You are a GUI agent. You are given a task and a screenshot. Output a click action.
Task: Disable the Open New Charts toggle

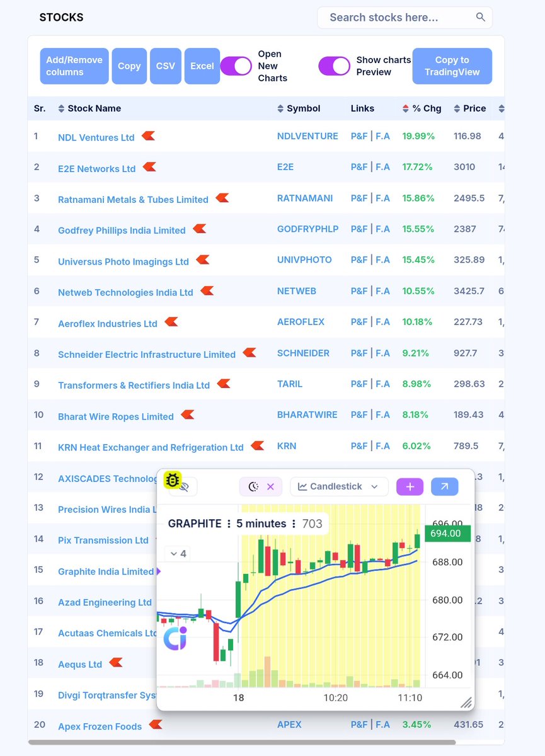pos(236,66)
